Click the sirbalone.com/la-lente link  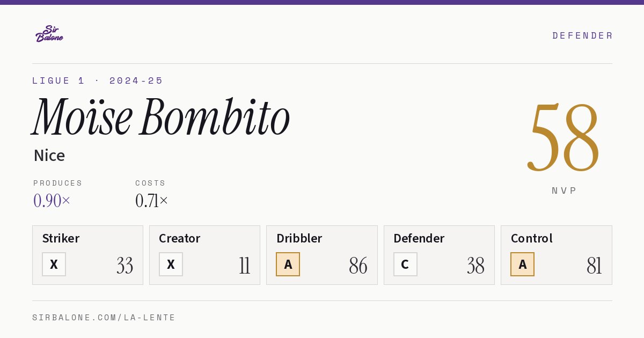pos(104,318)
